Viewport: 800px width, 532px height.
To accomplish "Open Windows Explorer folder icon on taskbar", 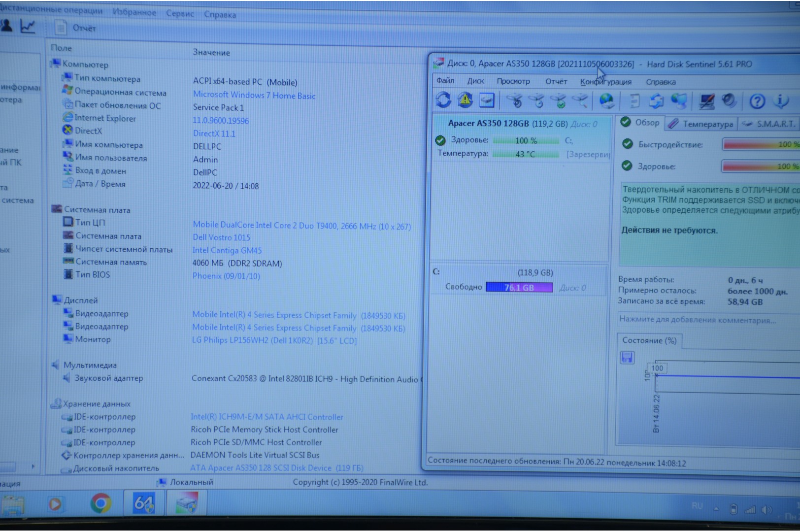I will (12, 505).
